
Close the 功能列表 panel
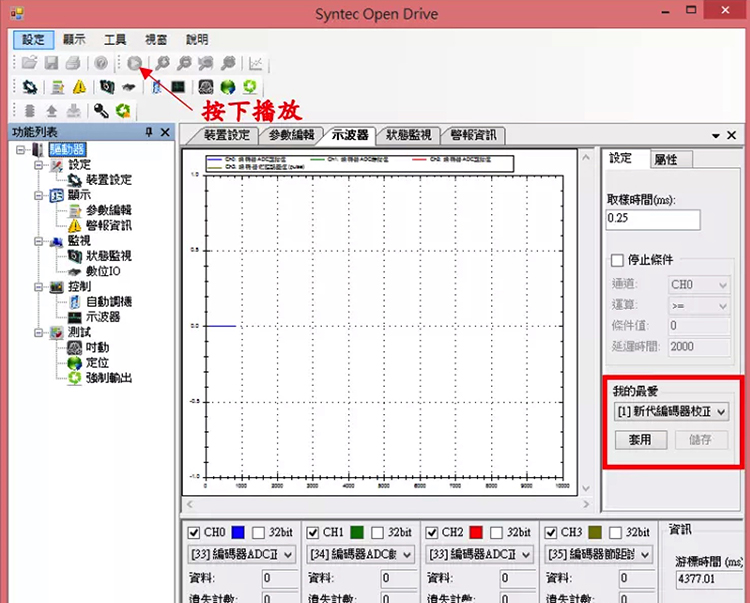[x=165, y=132]
